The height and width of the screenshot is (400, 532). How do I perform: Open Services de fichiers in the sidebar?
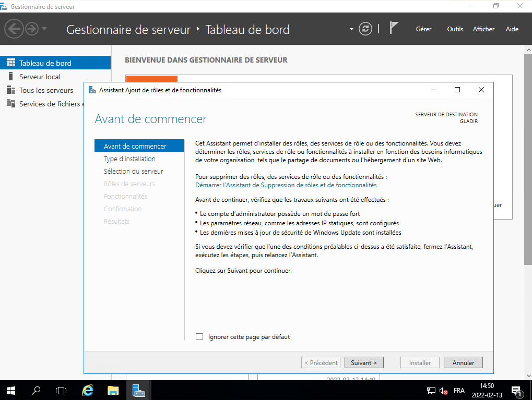pos(51,104)
